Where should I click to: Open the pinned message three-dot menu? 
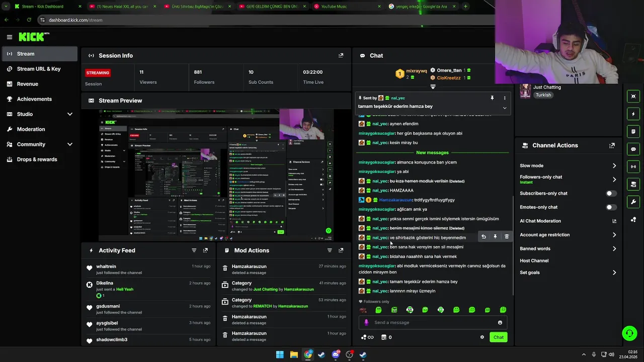505,98
